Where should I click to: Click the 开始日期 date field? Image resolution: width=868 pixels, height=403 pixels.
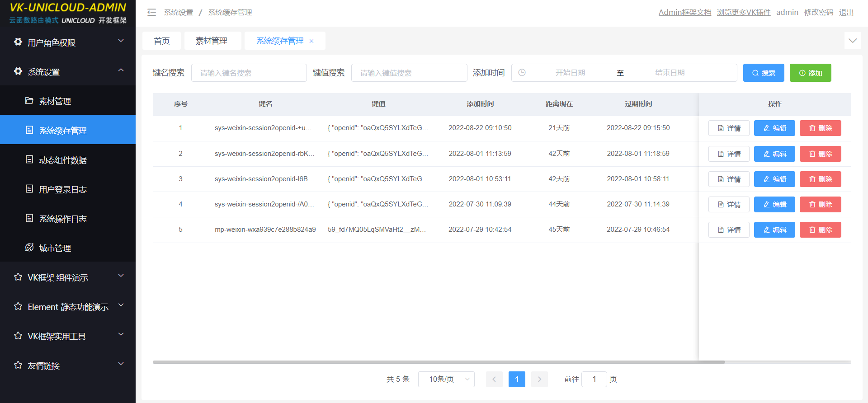point(570,73)
